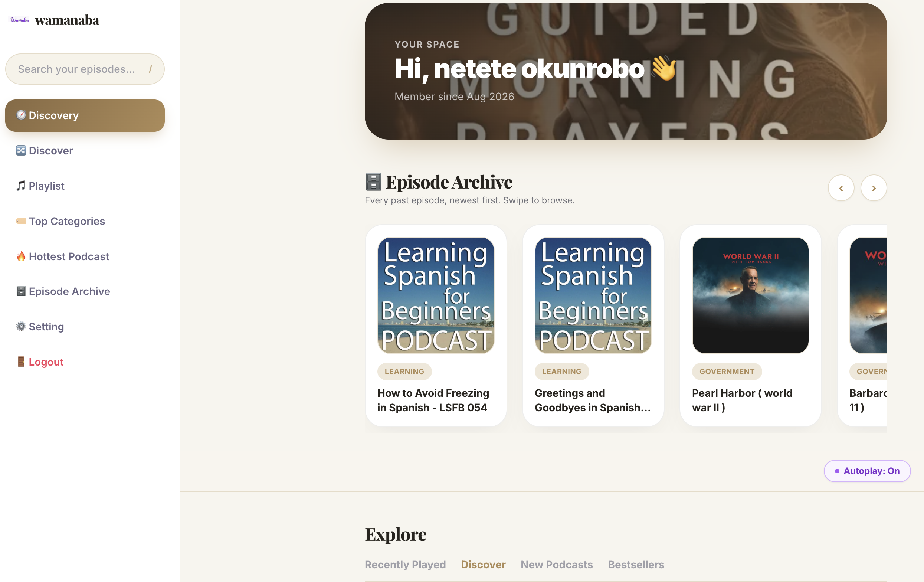The image size is (924, 582).
Task: Open Pearl Harbor episode cover art
Action: [751, 295]
